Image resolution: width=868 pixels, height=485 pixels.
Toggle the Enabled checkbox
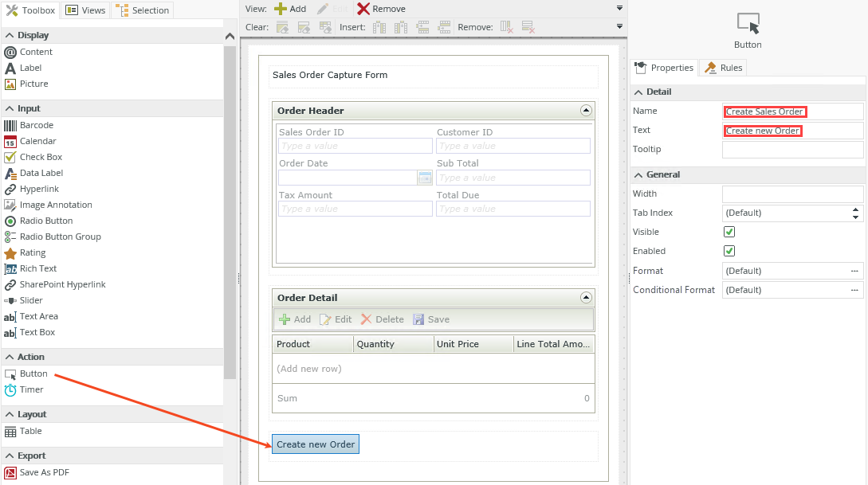[x=729, y=251]
